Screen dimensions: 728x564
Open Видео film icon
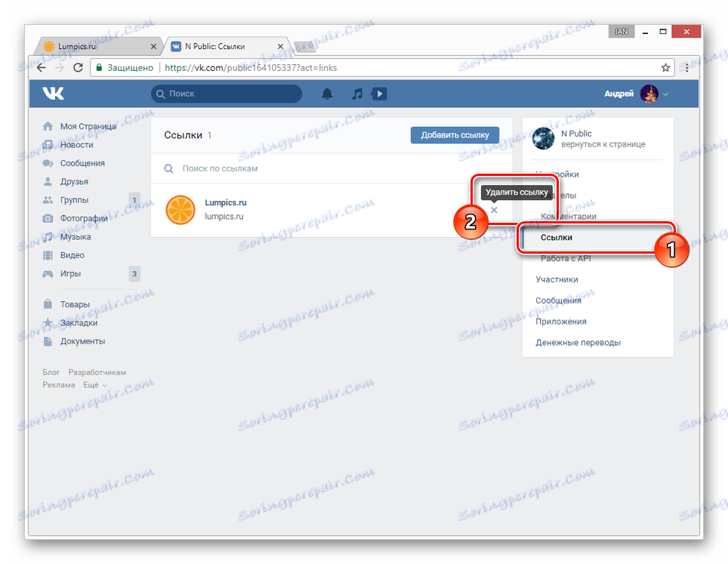pyautogui.click(x=48, y=255)
